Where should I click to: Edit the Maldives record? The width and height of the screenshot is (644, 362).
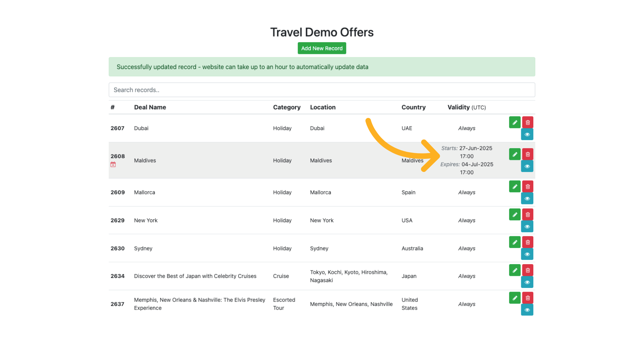click(515, 154)
